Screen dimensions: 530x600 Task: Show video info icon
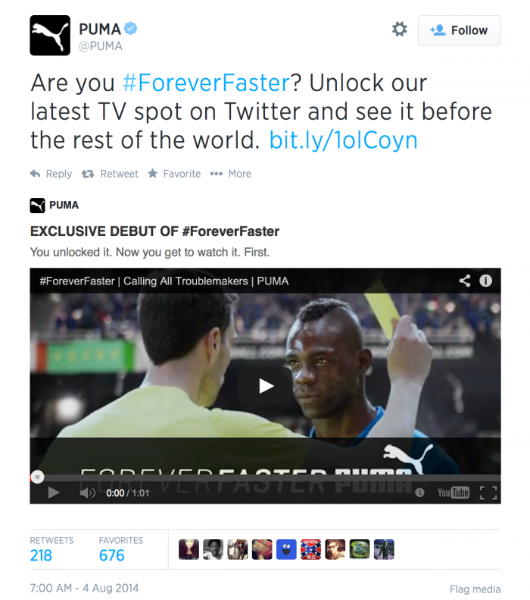coord(486,281)
